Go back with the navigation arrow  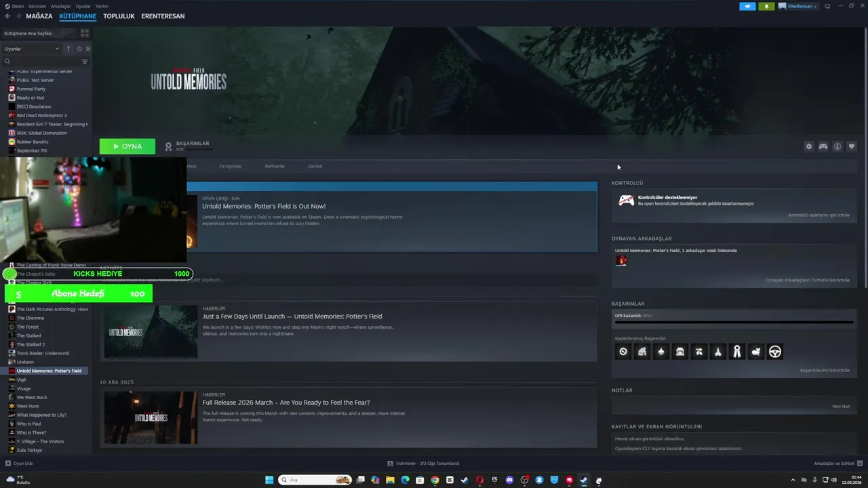[x=7, y=16]
